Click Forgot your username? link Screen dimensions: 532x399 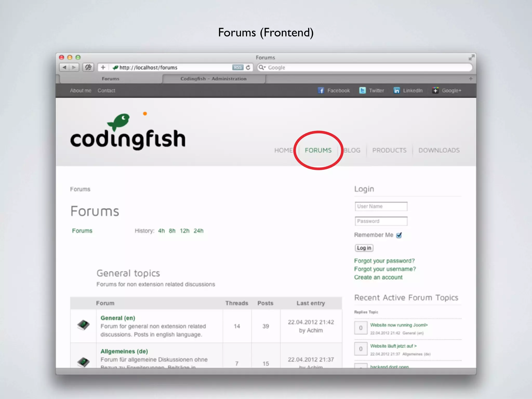point(385,269)
